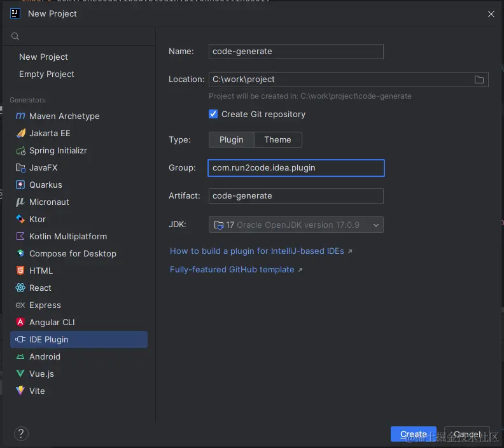This screenshot has height=448, width=504.
Task: Select Empty Project in the sidebar
Action: pos(46,74)
